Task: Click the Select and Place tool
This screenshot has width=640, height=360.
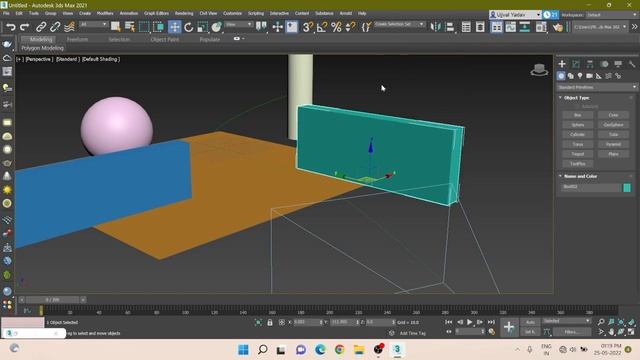Action: [x=216, y=27]
